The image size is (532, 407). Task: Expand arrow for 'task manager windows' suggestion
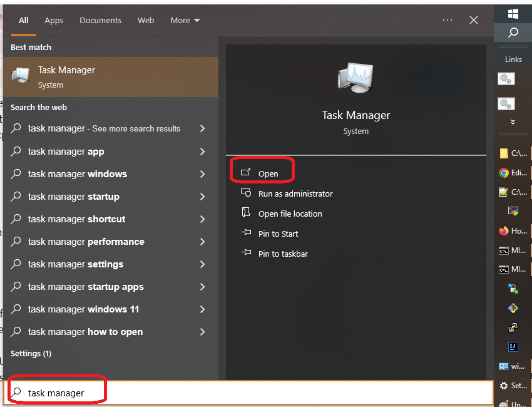pyautogui.click(x=203, y=174)
